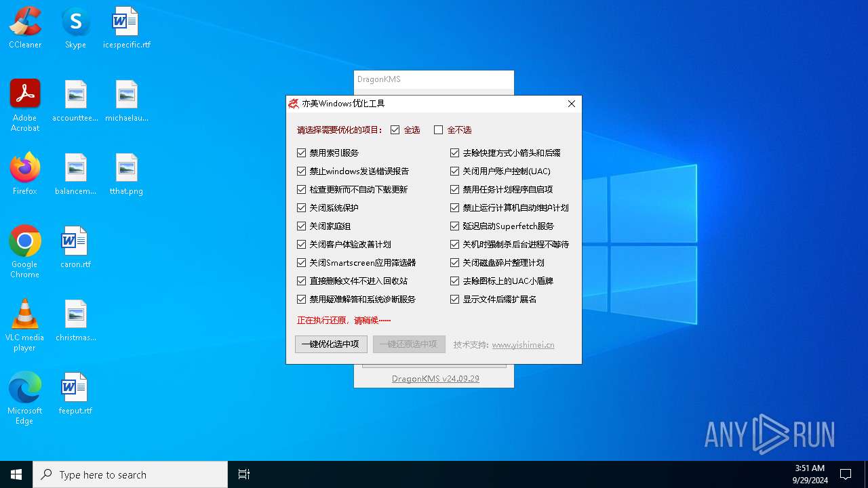The image size is (868, 488).
Task: Click the red dragon title bar icon
Action: pos(294,104)
